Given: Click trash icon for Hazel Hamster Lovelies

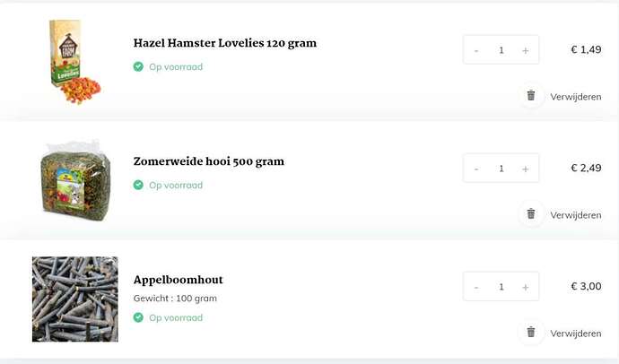Looking at the screenshot, I should [531, 95].
